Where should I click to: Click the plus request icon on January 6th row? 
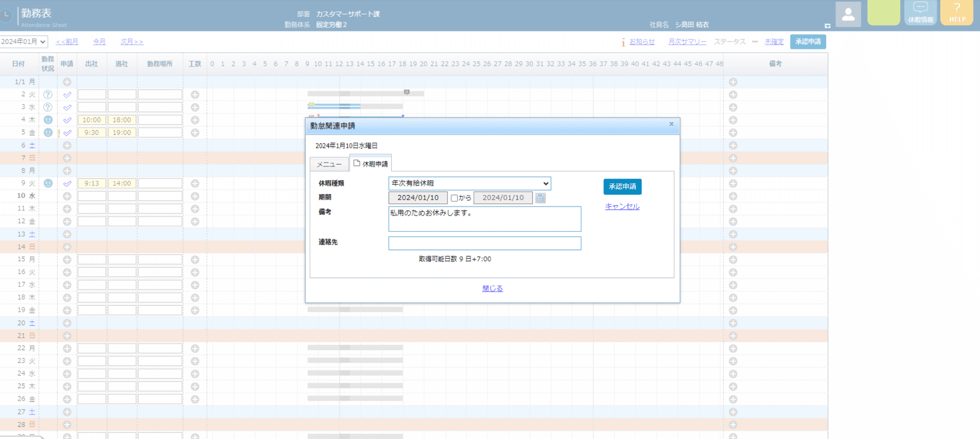[67, 145]
